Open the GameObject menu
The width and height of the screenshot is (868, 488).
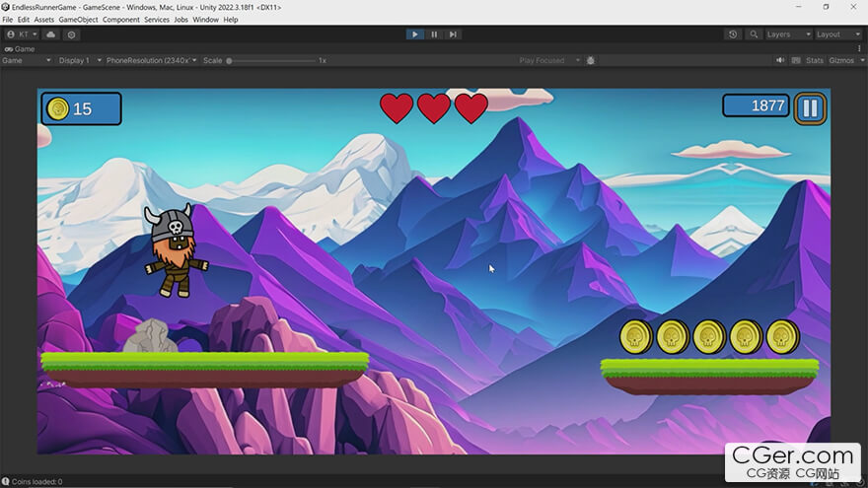point(78,20)
